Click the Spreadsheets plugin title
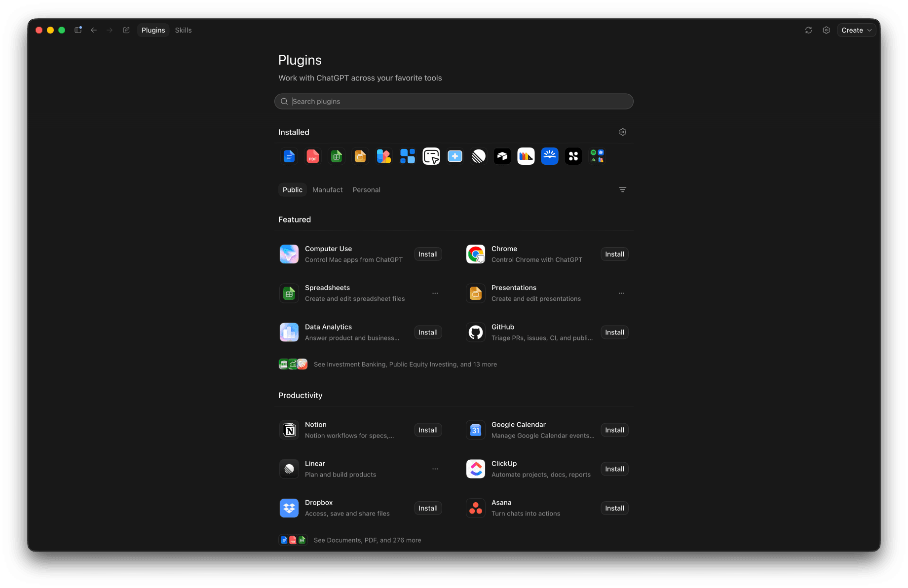Image resolution: width=908 pixels, height=588 pixels. coord(327,288)
